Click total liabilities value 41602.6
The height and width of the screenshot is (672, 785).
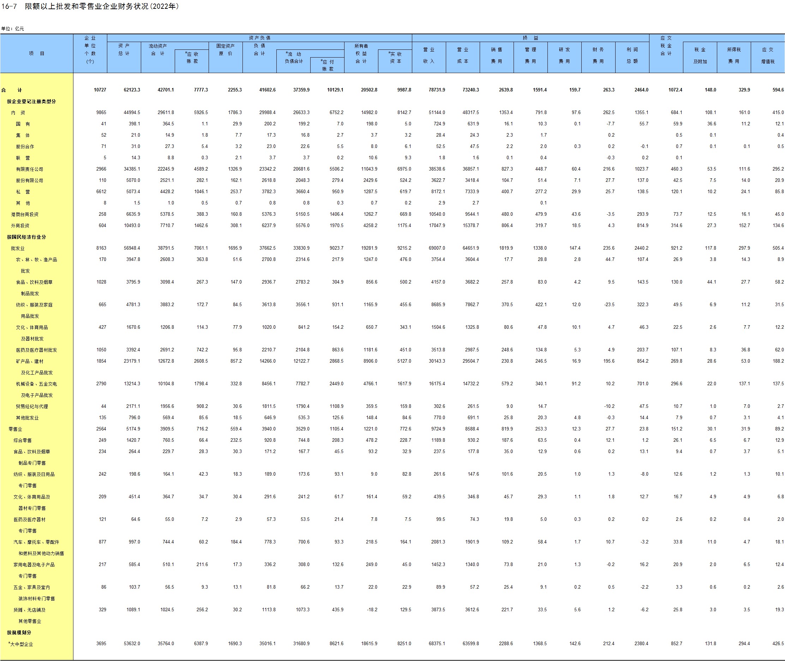[x=268, y=90]
